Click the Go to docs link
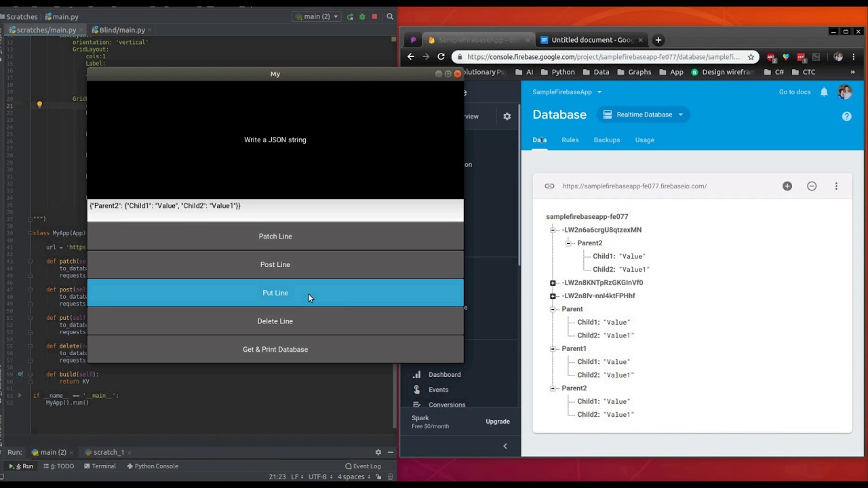 795,91
